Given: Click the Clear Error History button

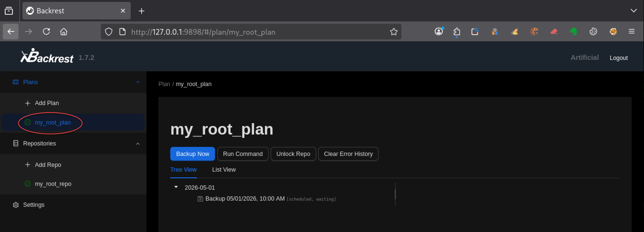Looking at the screenshot, I should [x=348, y=154].
